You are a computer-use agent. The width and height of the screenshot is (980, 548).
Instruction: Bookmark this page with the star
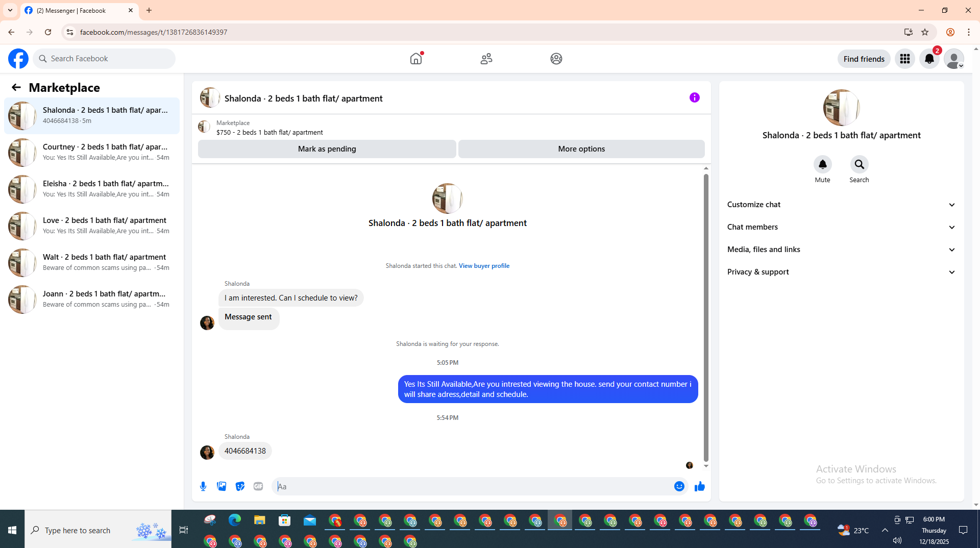pyautogui.click(x=925, y=32)
